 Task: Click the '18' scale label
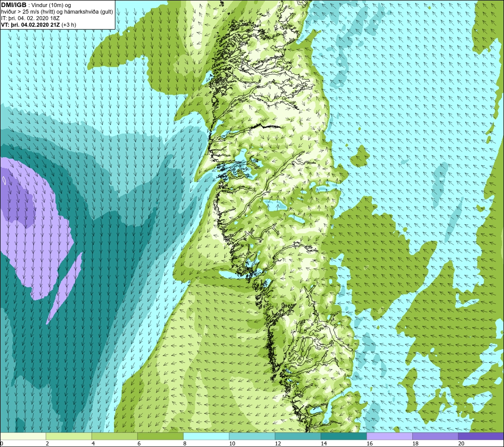click(x=415, y=443)
